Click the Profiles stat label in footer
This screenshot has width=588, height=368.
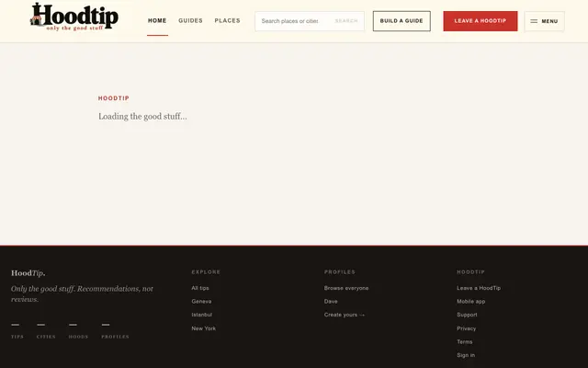tap(115, 337)
